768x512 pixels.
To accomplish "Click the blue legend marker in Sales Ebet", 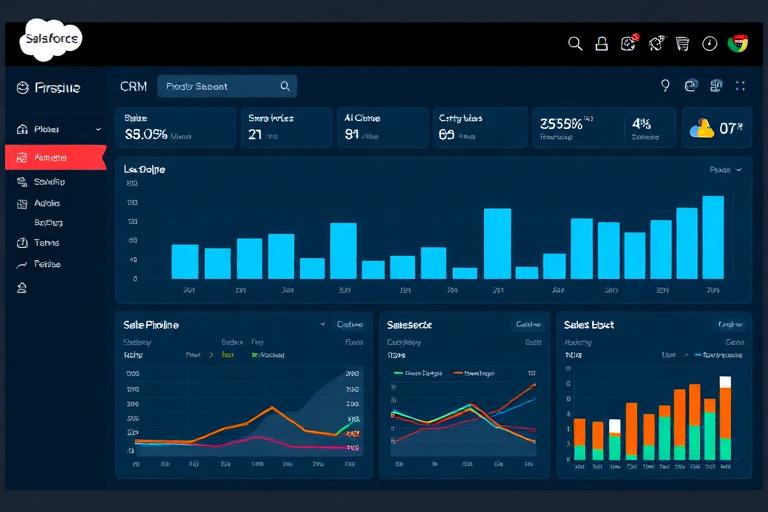I will (x=698, y=355).
